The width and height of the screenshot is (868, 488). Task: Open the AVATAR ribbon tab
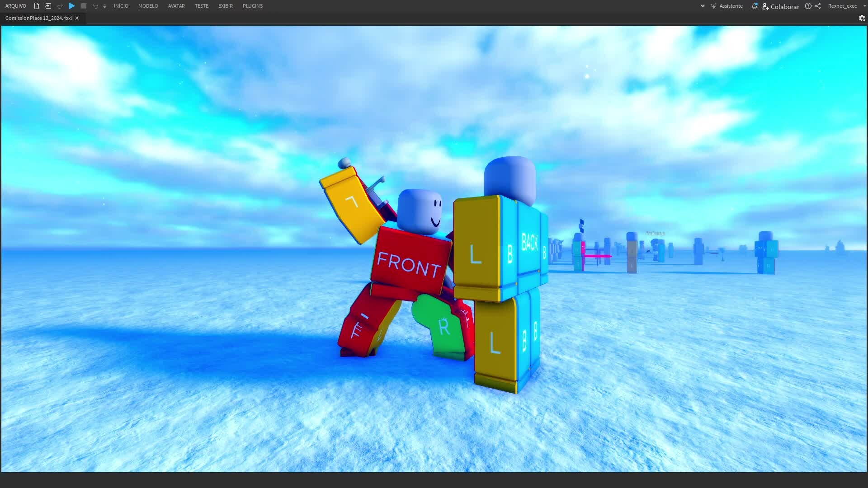[176, 6]
